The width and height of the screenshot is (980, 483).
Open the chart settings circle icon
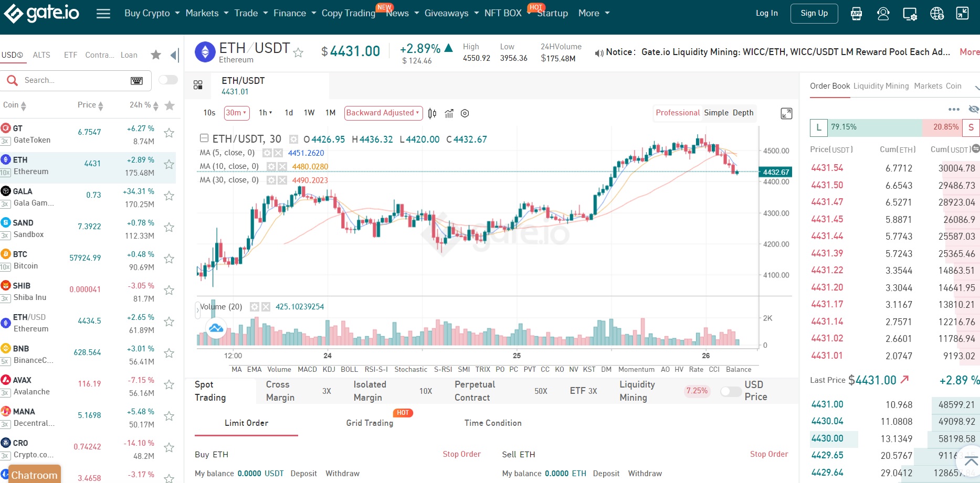pyautogui.click(x=465, y=113)
